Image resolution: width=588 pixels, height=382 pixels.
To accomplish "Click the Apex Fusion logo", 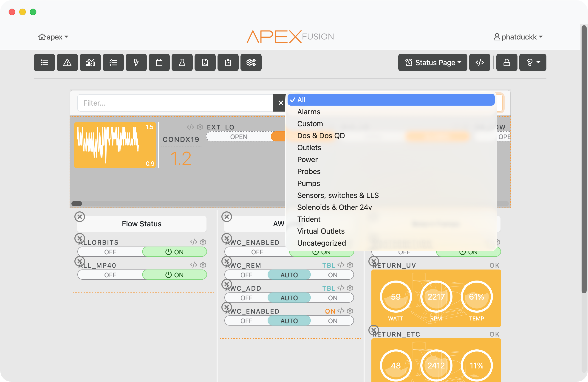I will point(290,37).
